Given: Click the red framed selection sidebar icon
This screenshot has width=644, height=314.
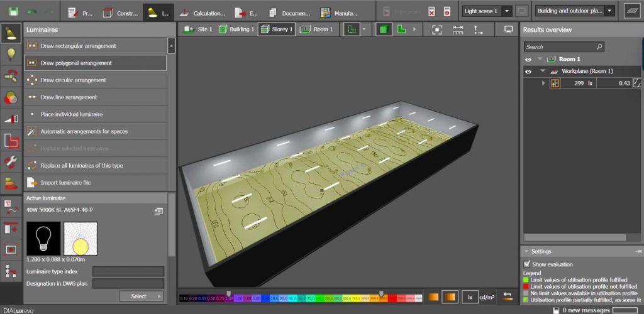Looking at the screenshot, I should [x=11, y=249].
